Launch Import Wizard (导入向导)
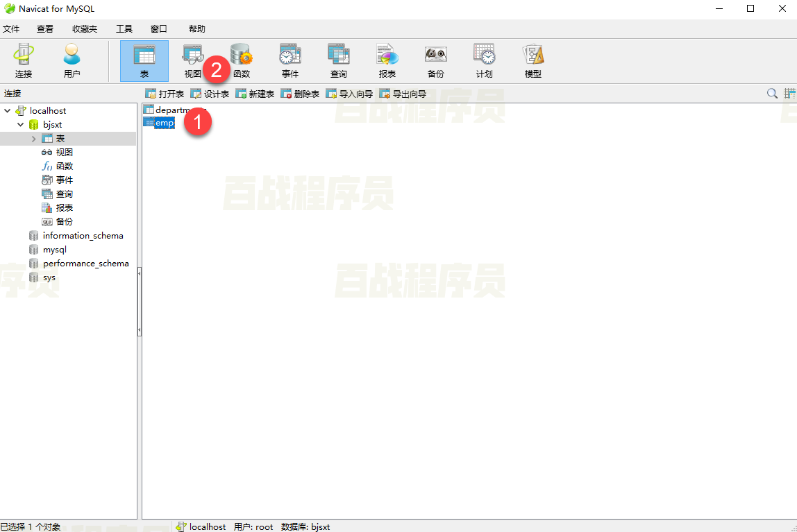This screenshot has height=532, width=797. pyautogui.click(x=349, y=94)
